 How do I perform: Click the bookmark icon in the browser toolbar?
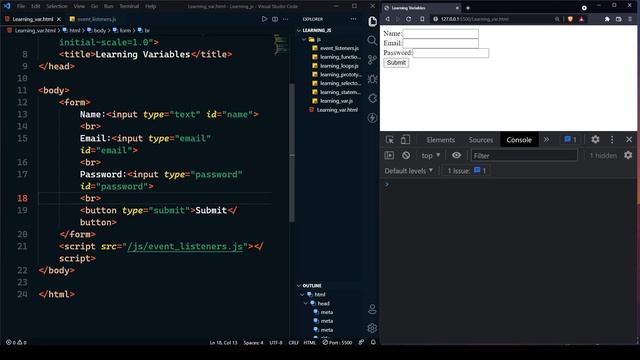tap(422, 19)
